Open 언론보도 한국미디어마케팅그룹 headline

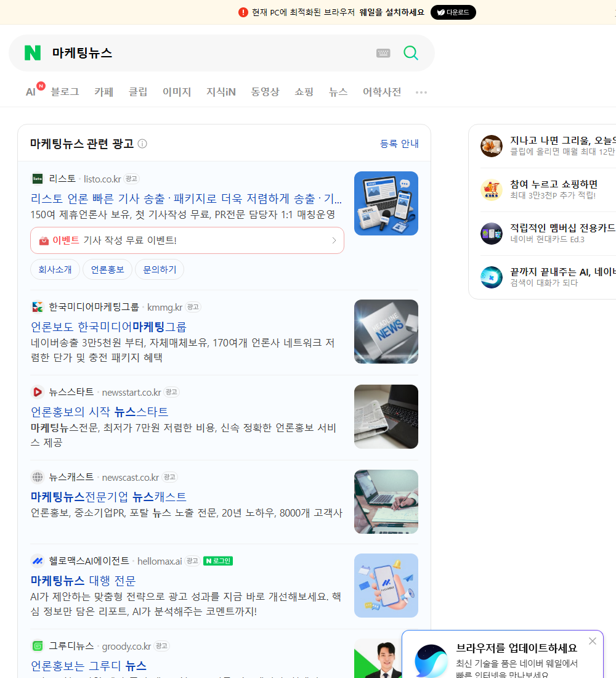[108, 327]
